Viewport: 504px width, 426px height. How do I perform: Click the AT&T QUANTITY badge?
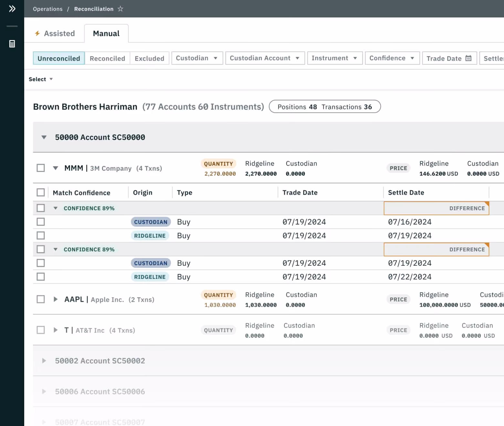[218, 330]
